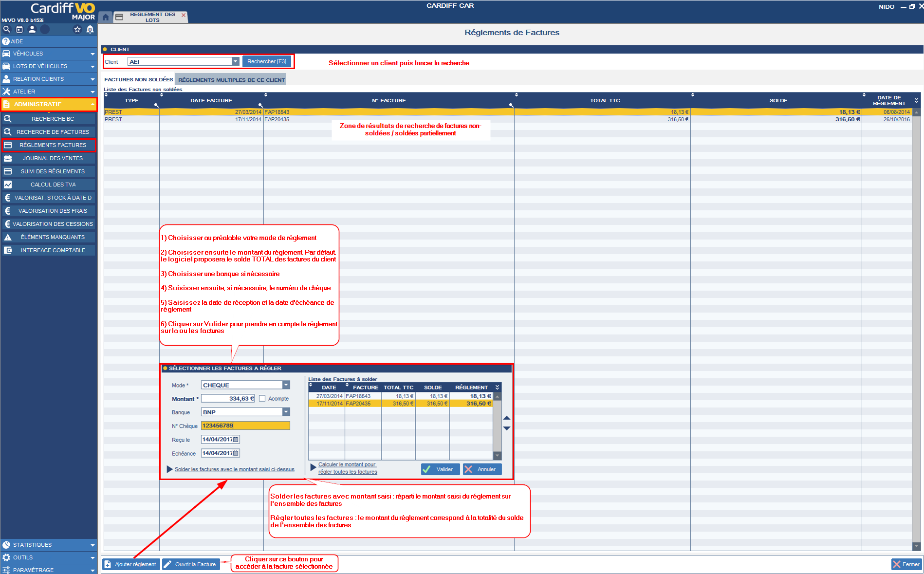Image resolution: width=924 pixels, height=574 pixels.
Task: Click the Factures à solder list scrollbar
Action: pos(497,426)
